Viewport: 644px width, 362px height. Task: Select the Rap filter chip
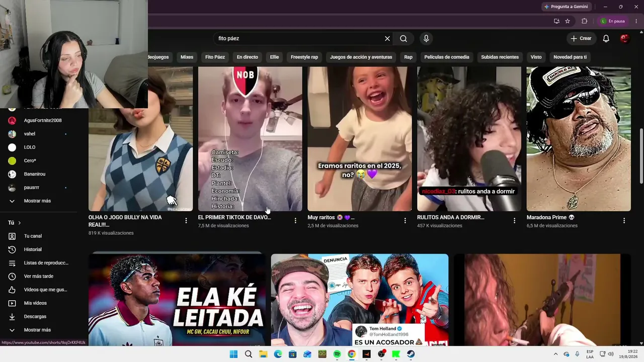(x=408, y=57)
